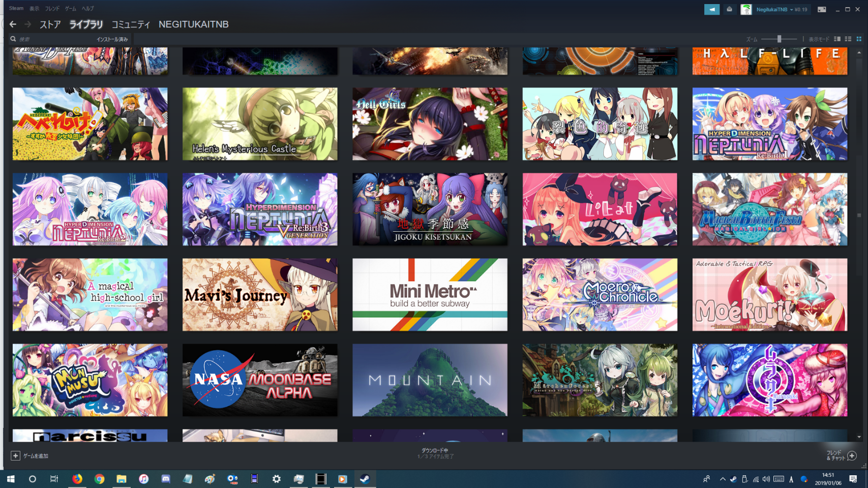Switch to list view mode
The width and height of the screenshot is (868, 488).
pos(848,39)
